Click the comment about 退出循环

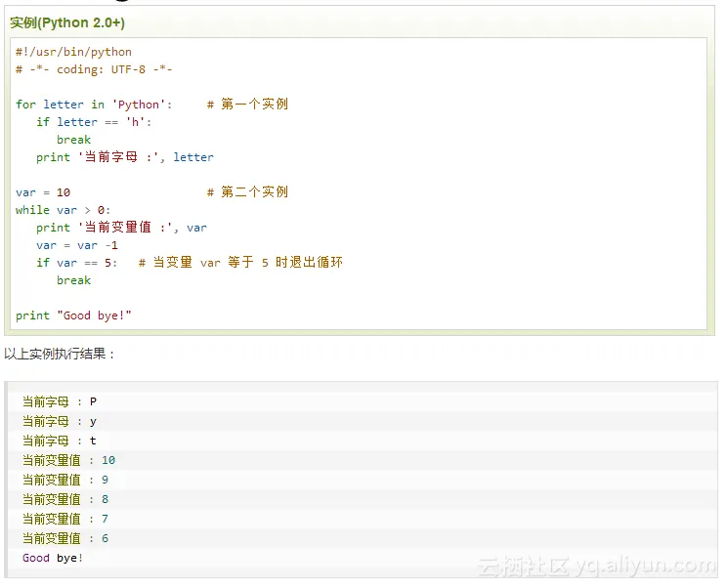[x=240, y=263]
